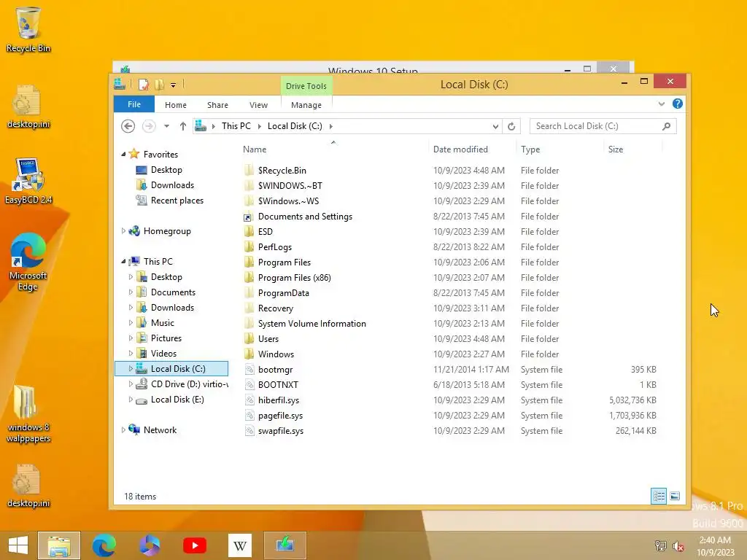Sort by the Size column header

tap(632, 149)
